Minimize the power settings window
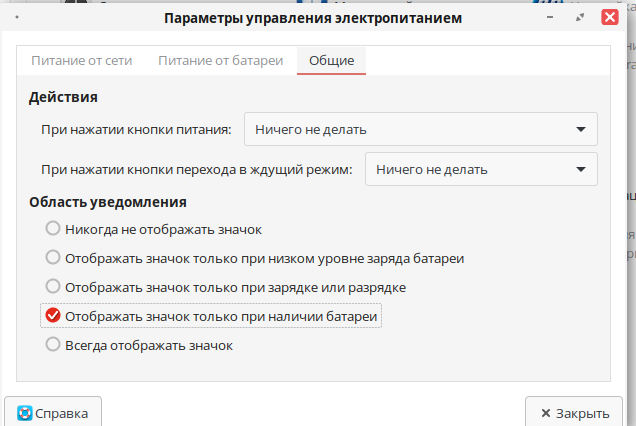Viewport: 636px width, 426px height. [x=550, y=18]
